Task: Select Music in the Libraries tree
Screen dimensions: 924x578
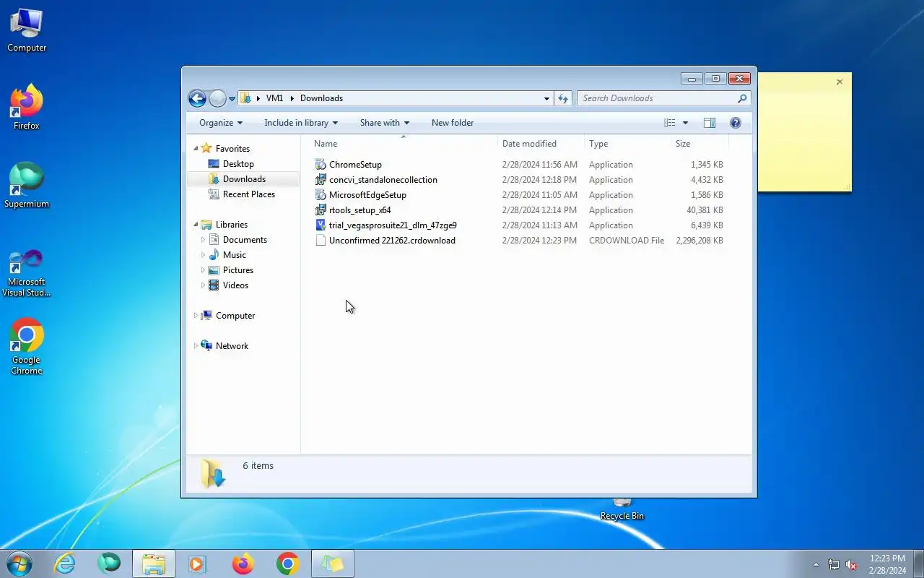Action: (x=234, y=255)
